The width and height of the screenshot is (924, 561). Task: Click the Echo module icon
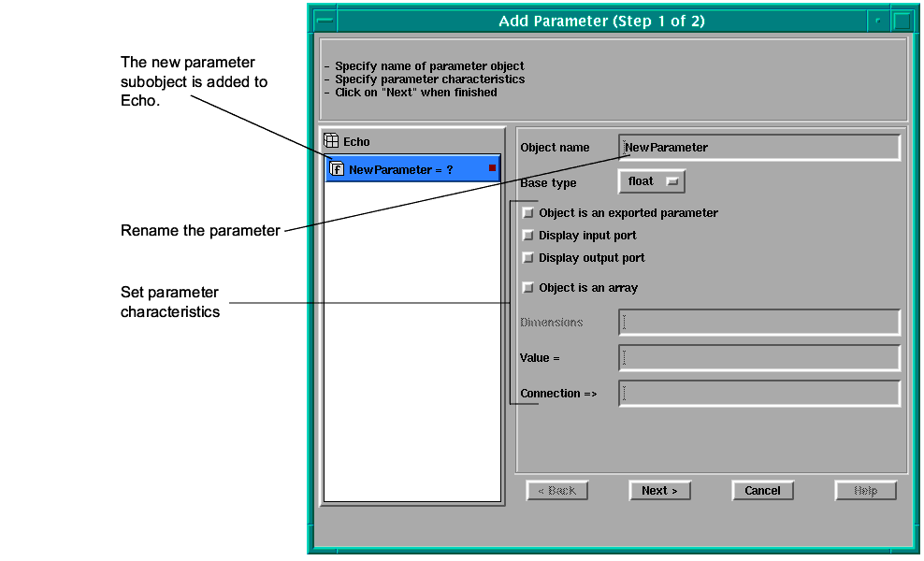pyautogui.click(x=331, y=141)
